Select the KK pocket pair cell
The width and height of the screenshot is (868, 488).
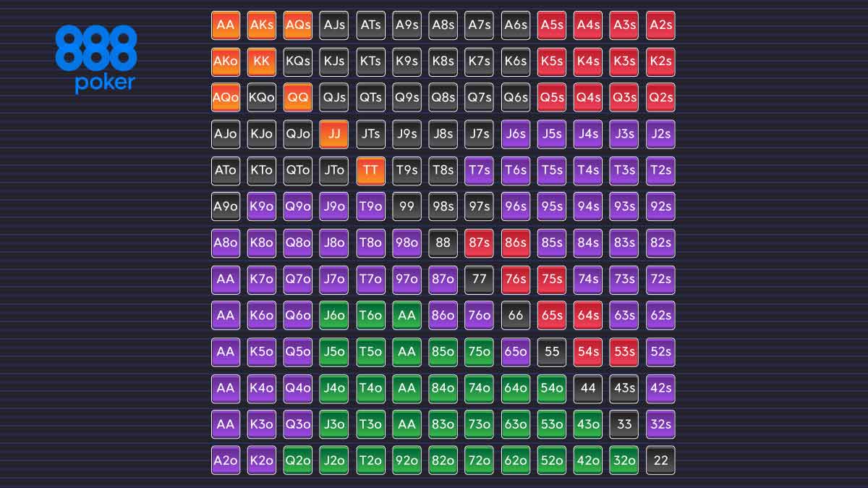tap(262, 62)
